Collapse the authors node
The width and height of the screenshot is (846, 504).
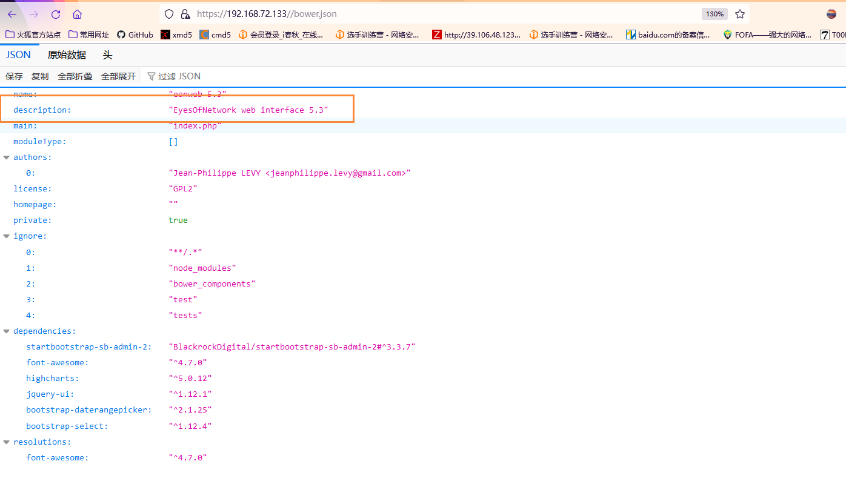pos(7,157)
